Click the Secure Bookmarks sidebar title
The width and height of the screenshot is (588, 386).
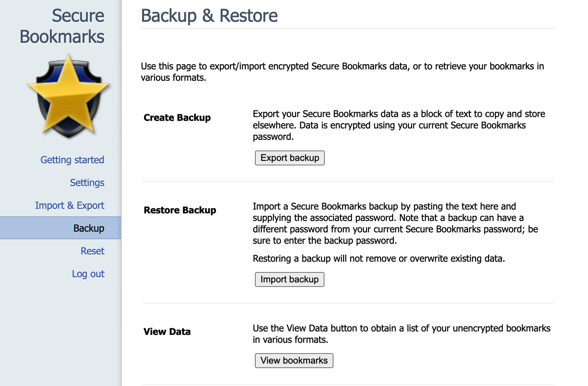click(x=62, y=26)
